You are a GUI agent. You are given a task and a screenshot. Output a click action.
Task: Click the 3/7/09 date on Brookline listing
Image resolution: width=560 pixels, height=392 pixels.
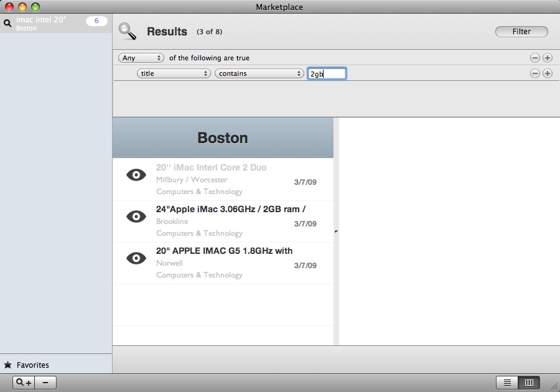[x=306, y=224]
